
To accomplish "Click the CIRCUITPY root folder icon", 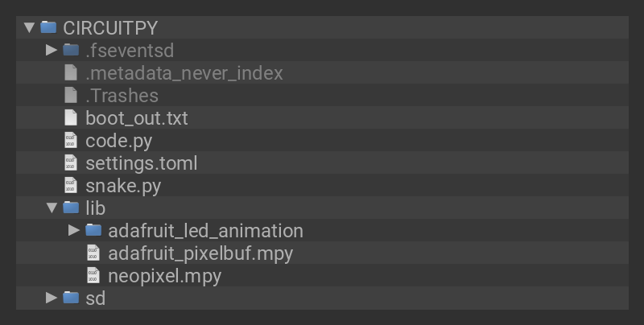I will [48, 27].
